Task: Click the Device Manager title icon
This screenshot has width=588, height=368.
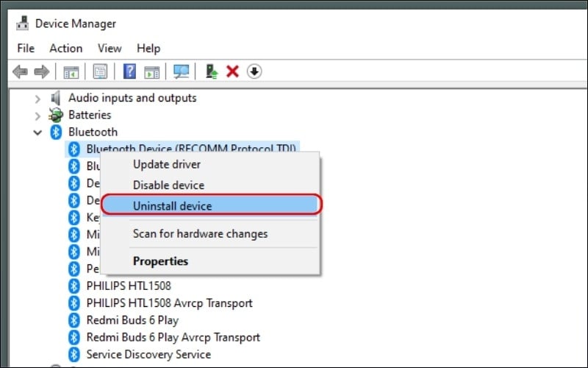Action: [x=23, y=24]
